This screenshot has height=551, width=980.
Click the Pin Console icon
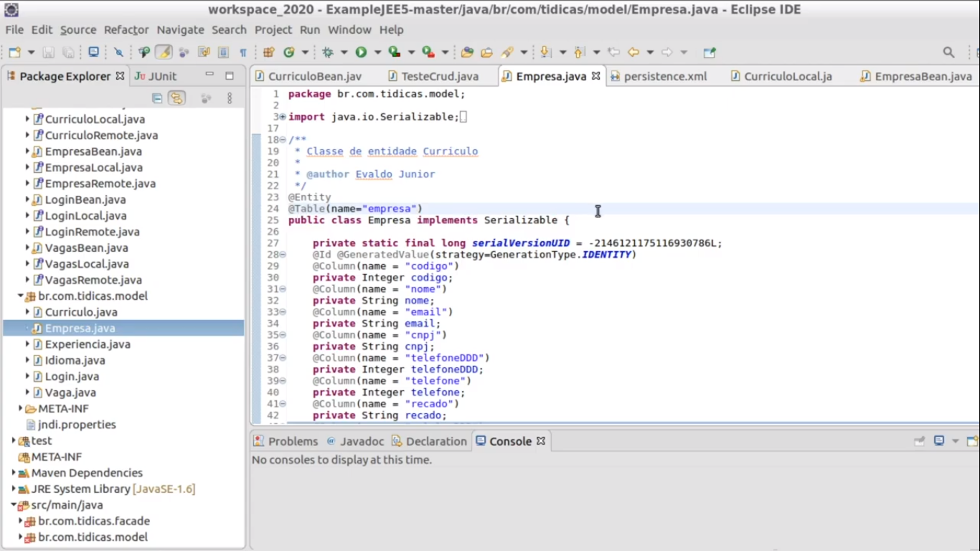(x=920, y=441)
